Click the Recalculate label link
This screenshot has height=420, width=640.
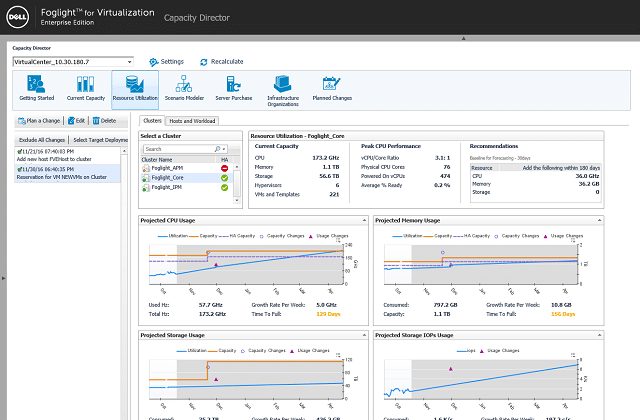click(x=227, y=62)
